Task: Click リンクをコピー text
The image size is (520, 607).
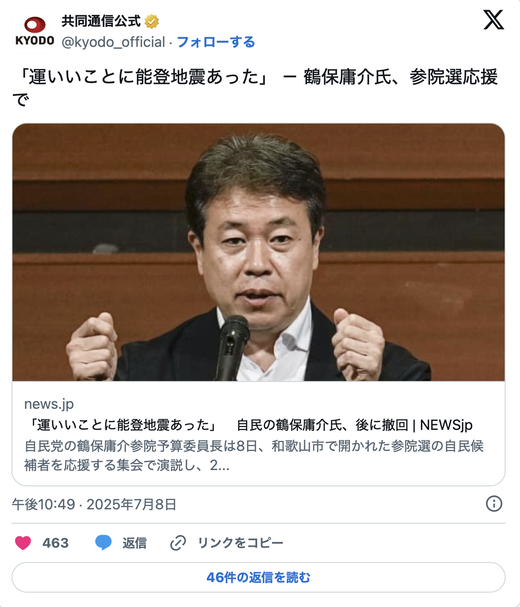Action: coord(240,543)
